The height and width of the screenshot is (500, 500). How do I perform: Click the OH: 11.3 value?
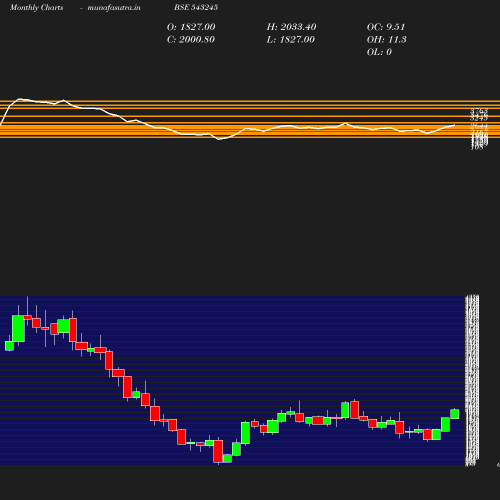click(386, 39)
